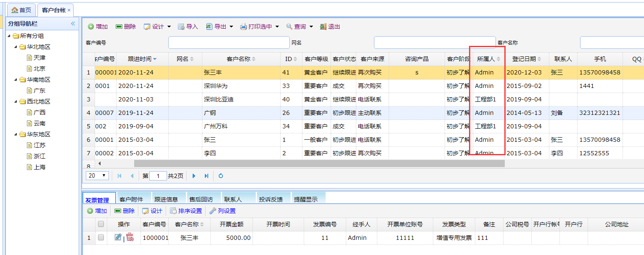
Task: Sort by 客户名称 column header in top grid
Action: click(x=241, y=59)
